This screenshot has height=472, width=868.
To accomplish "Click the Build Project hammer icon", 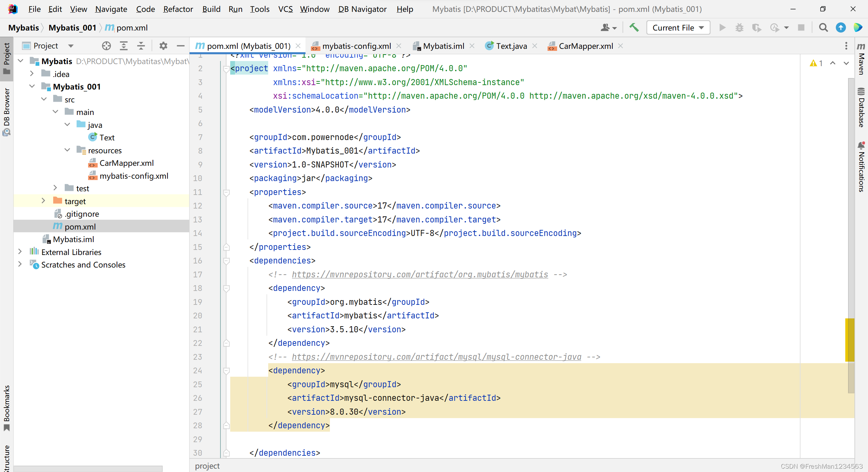I will (634, 27).
